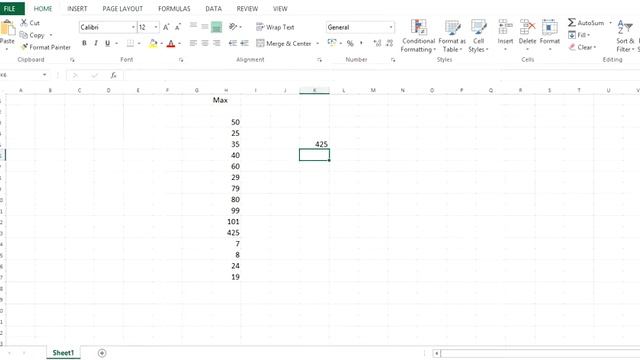Click the text orientation icon

pos(233,27)
